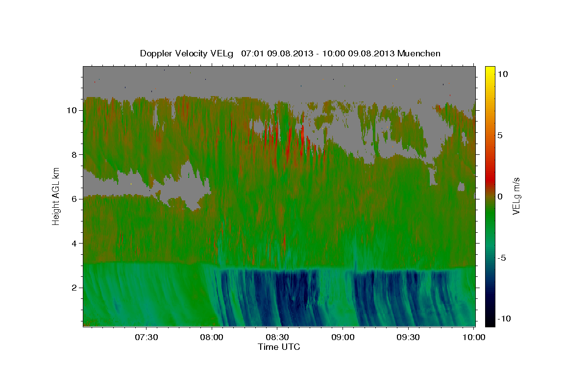Image resolution: width=588 pixels, height=392 pixels.
Task: Click the colorbar value 5 label
Action: click(500, 135)
